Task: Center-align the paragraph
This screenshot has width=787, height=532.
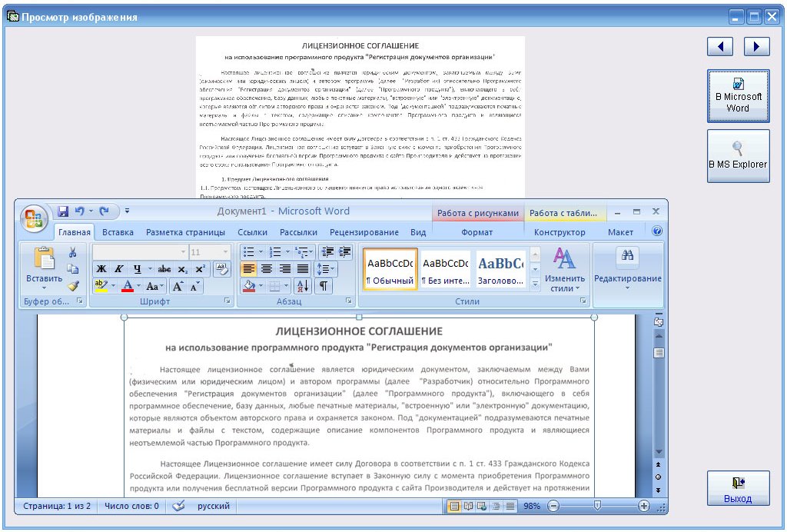Action: coord(267,270)
